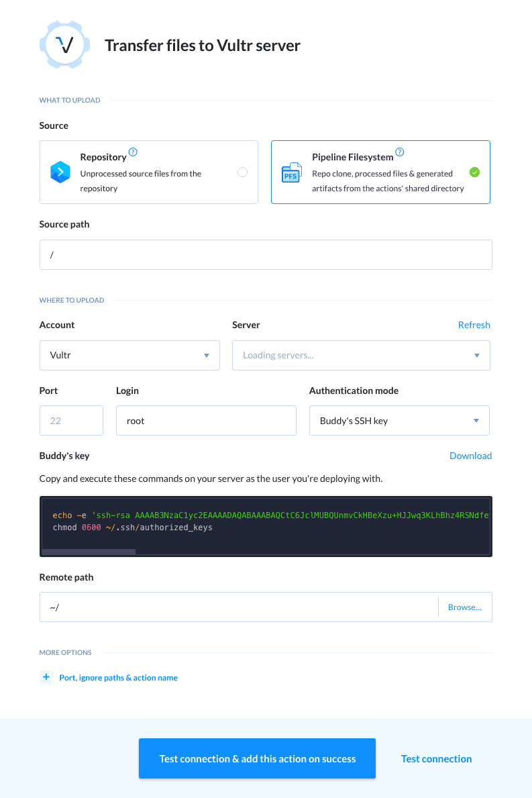Download Buddy's key
The width and height of the screenshot is (532, 798).
470,456
